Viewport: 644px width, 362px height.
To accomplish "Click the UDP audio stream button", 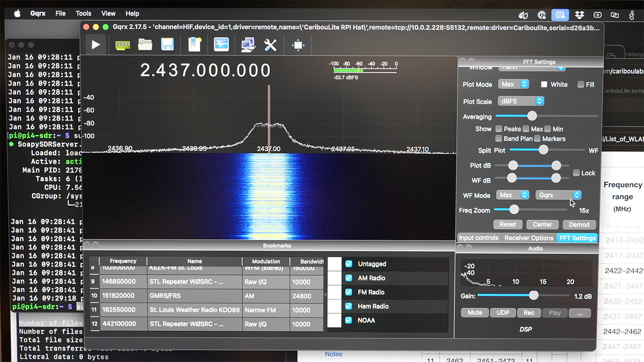I will (x=503, y=313).
